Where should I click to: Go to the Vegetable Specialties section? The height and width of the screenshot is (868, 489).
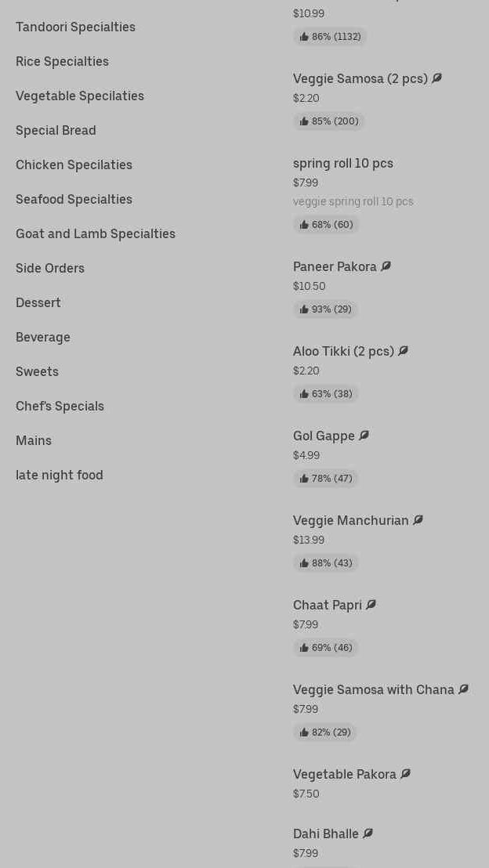pos(80,96)
